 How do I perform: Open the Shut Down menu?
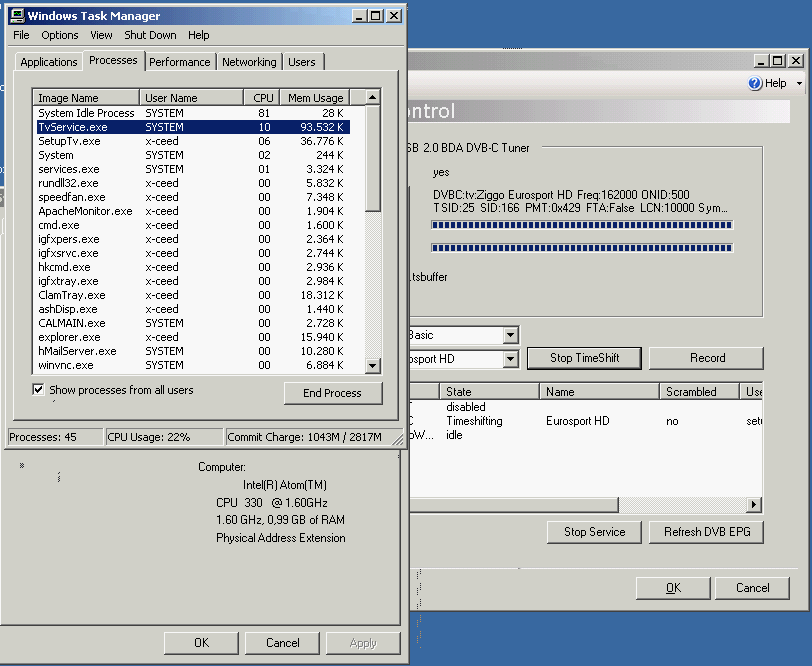(150, 35)
